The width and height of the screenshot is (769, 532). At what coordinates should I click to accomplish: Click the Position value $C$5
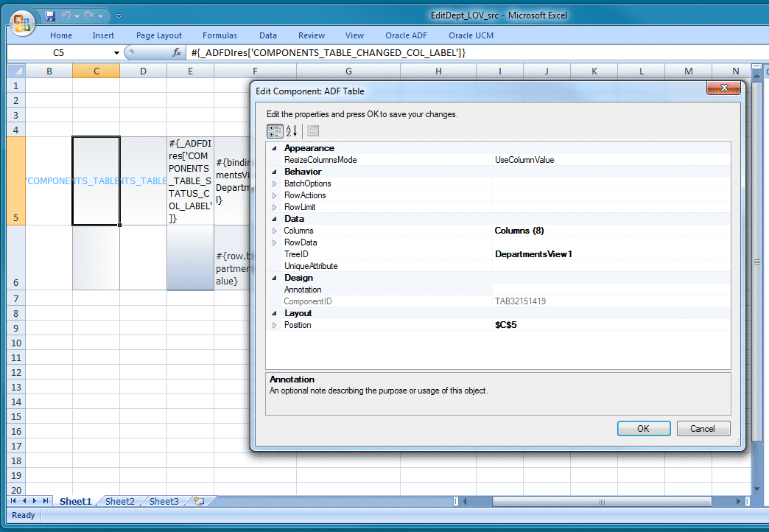point(505,325)
